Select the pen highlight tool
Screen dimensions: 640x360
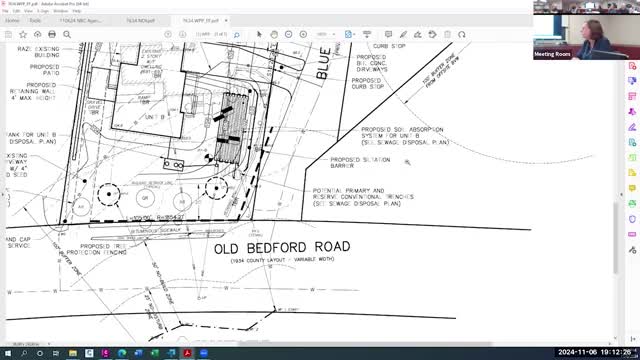point(403,35)
